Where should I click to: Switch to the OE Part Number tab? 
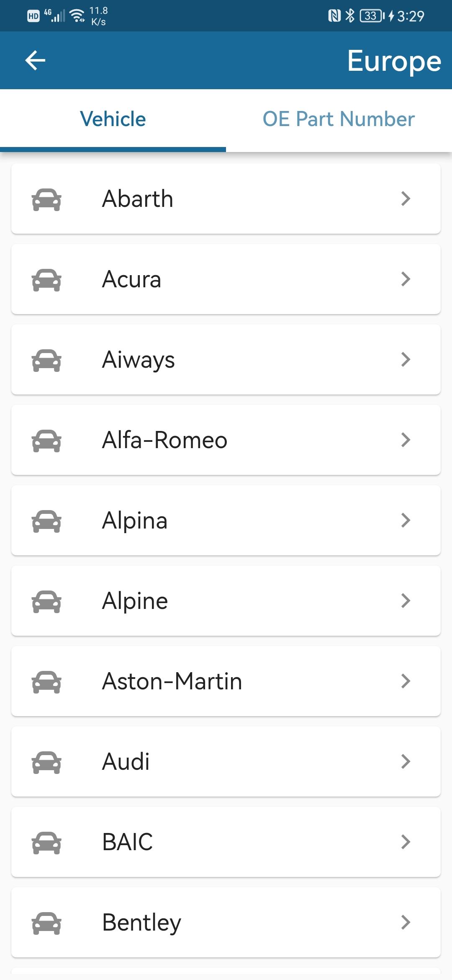point(339,120)
